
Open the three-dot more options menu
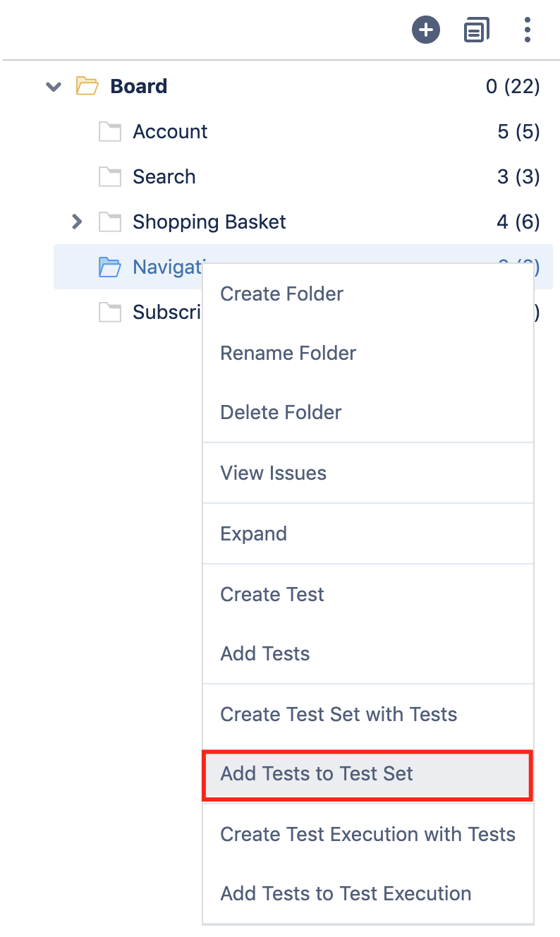click(527, 30)
